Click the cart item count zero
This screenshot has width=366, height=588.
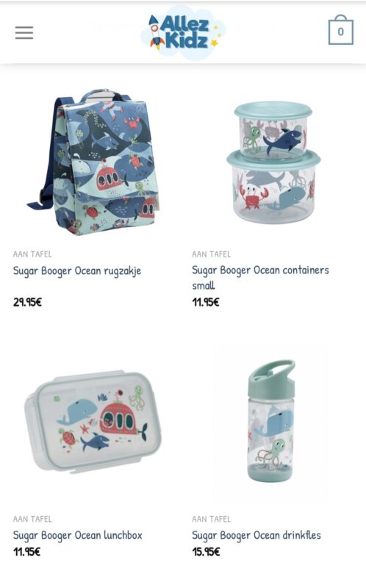340,32
